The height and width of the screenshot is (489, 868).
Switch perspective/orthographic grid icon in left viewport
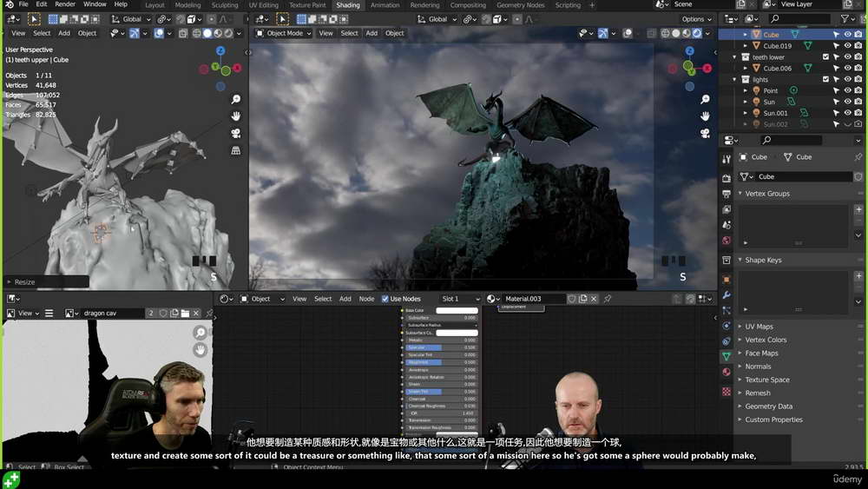[x=236, y=150]
